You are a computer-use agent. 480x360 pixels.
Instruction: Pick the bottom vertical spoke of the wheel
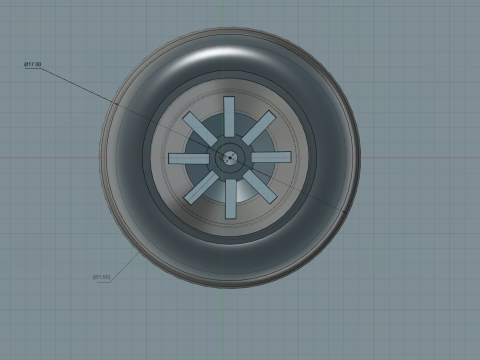click(230, 199)
